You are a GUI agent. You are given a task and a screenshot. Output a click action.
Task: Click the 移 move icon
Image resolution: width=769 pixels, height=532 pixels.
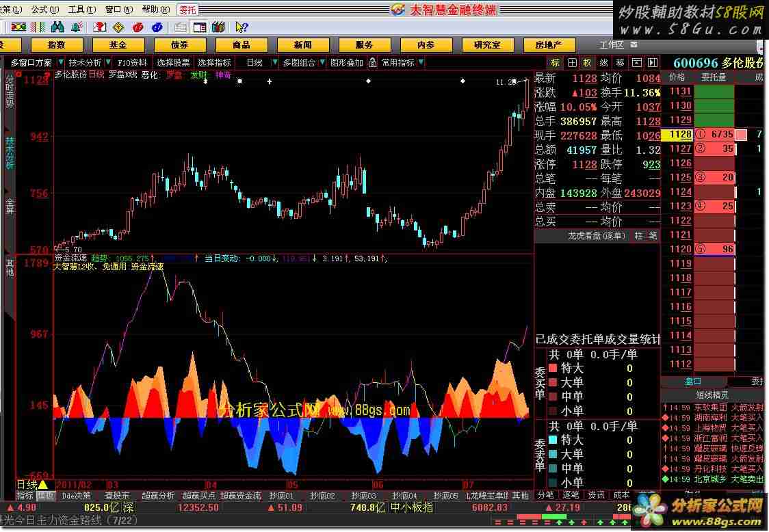tap(620, 63)
